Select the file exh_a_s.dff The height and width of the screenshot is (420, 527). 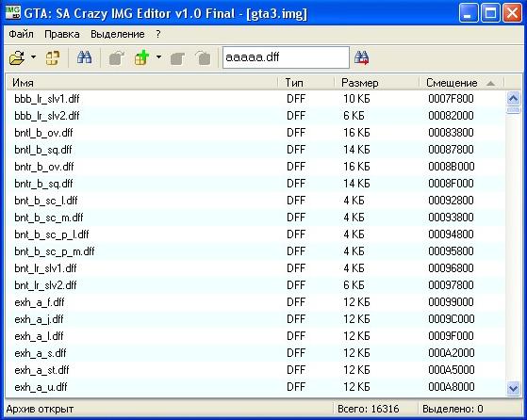coord(41,353)
